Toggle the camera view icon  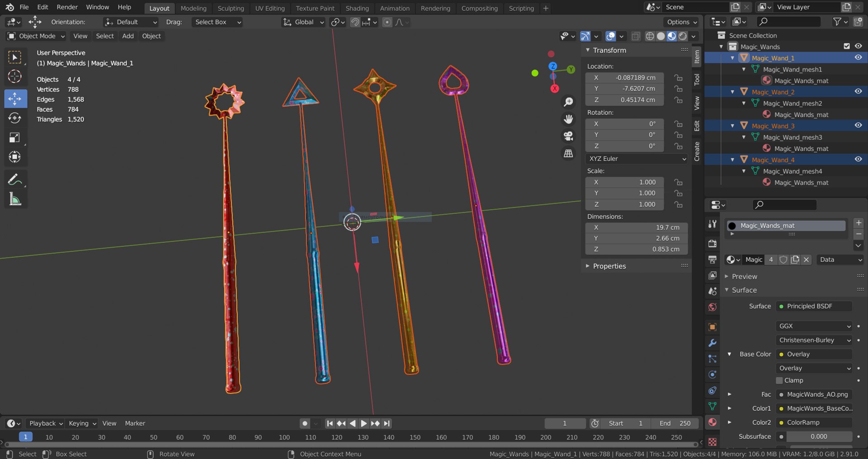point(568,136)
